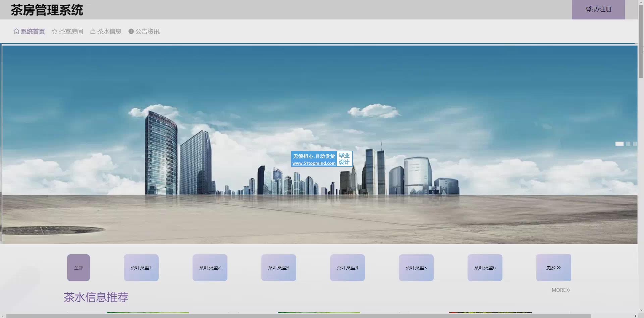Screen dimensions: 644x318
Task: Click the star icon beside 茶室房间
Action: pos(55,32)
